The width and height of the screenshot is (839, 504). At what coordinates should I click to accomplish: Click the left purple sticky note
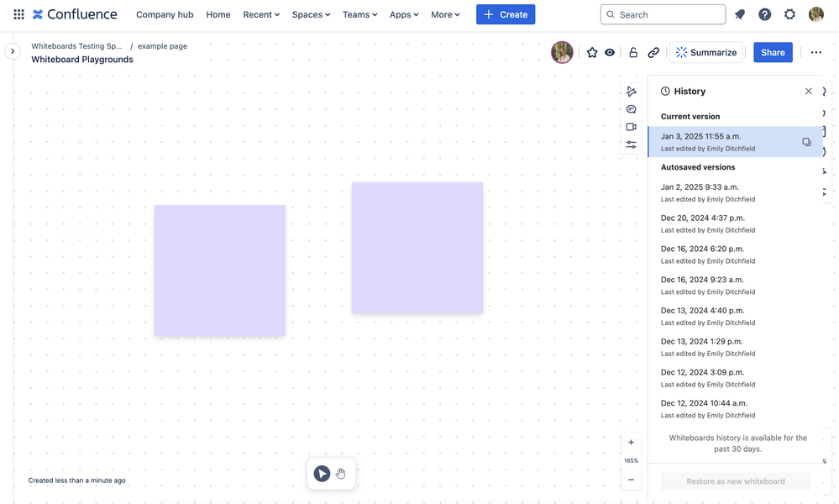[x=219, y=270]
